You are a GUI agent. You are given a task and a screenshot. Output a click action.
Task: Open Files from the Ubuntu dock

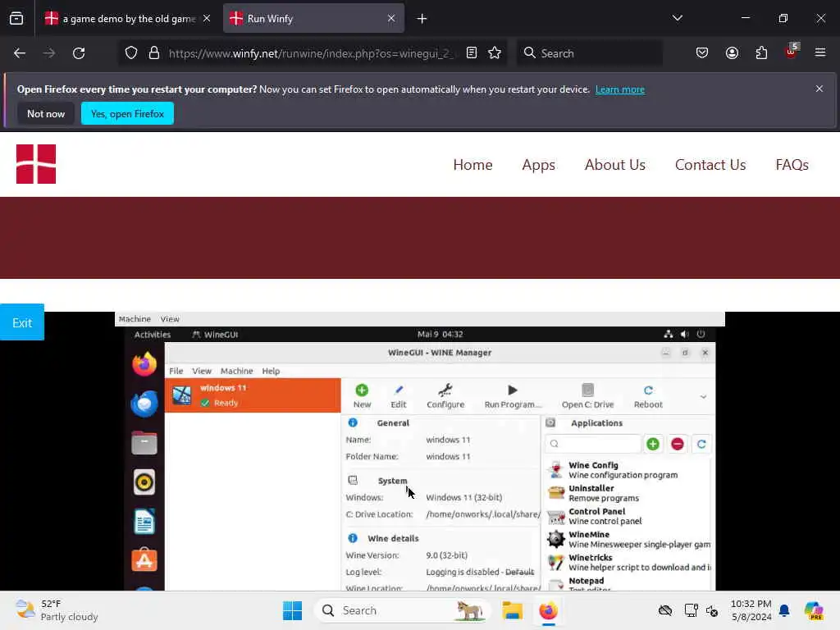click(144, 443)
